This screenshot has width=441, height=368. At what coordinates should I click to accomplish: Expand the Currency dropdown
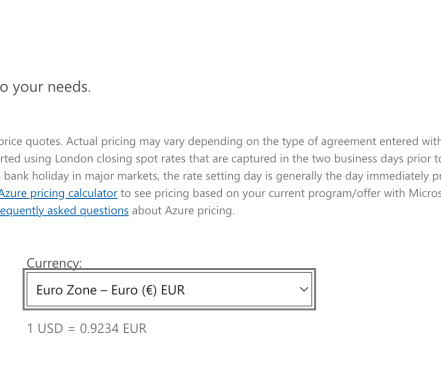(169, 289)
